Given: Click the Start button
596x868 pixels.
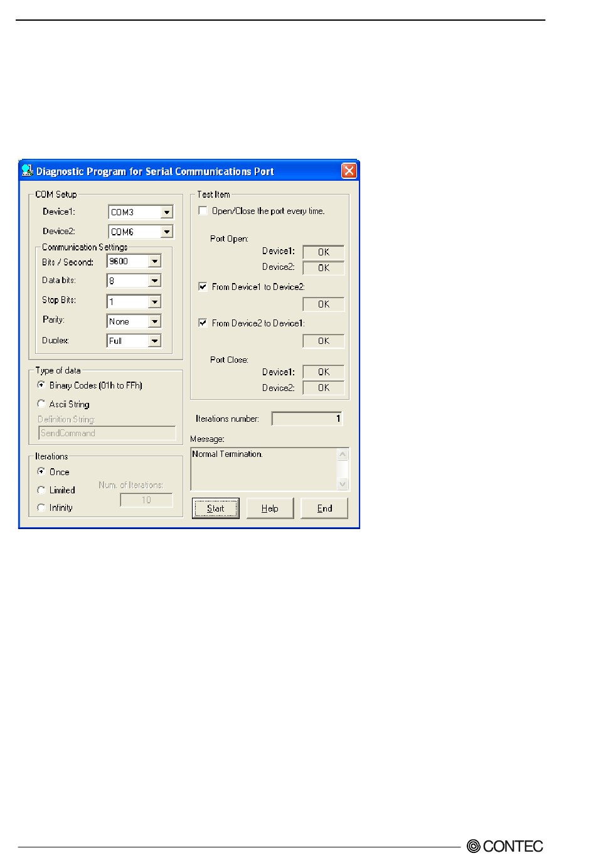Looking at the screenshot, I should point(215,508).
